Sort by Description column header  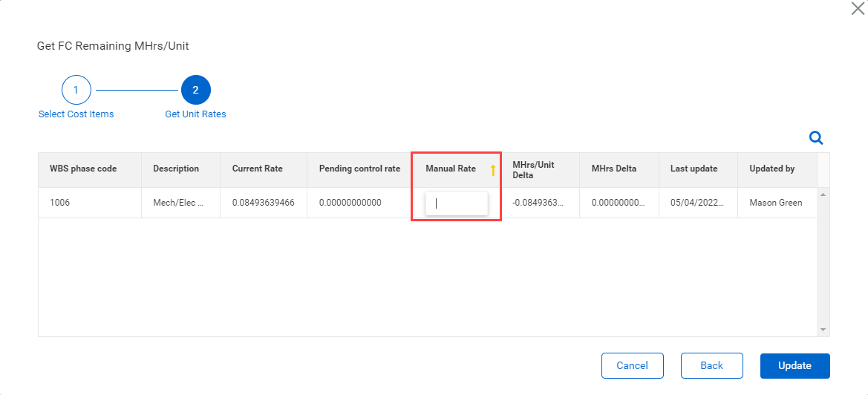[x=176, y=169]
